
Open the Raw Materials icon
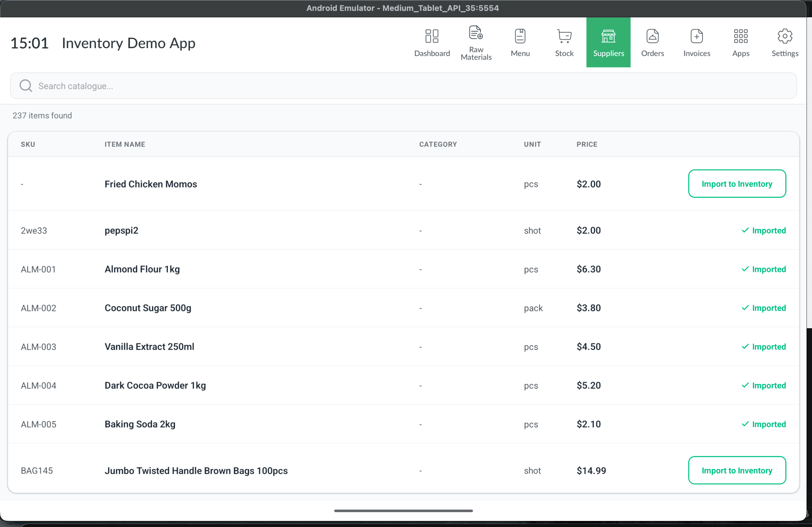click(x=476, y=33)
